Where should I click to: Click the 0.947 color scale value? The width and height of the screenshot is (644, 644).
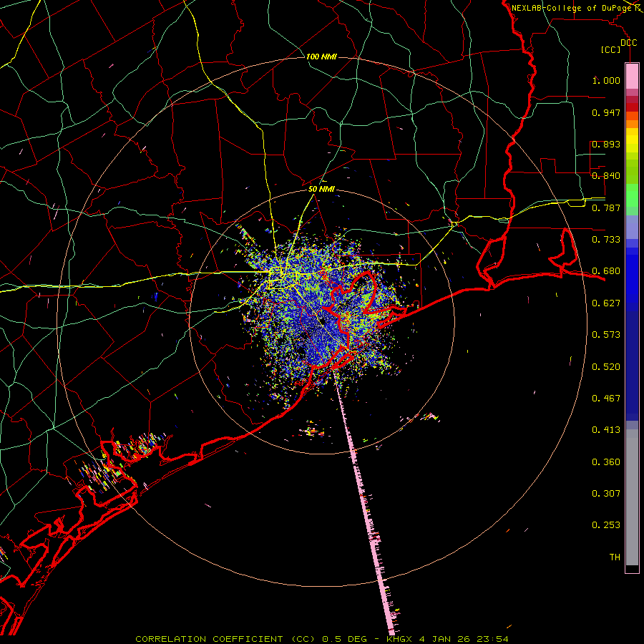(x=606, y=112)
